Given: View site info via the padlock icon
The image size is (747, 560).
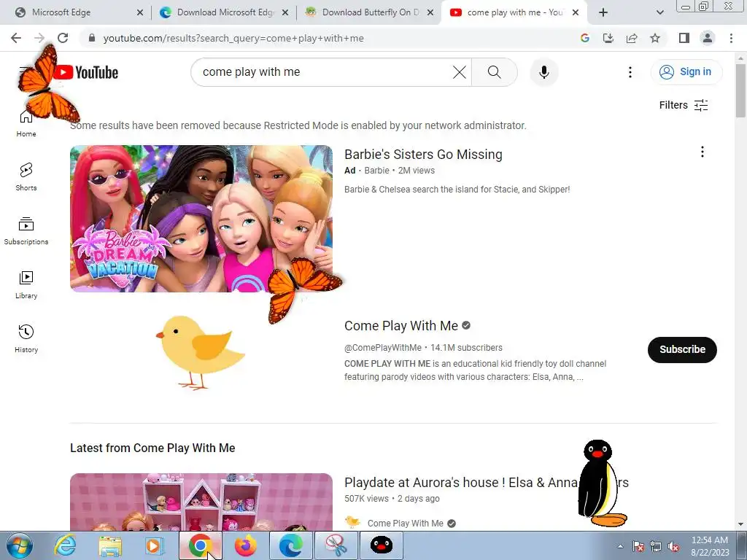Looking at the screenshot, I should pyautogui.click(x=92, y=38).
